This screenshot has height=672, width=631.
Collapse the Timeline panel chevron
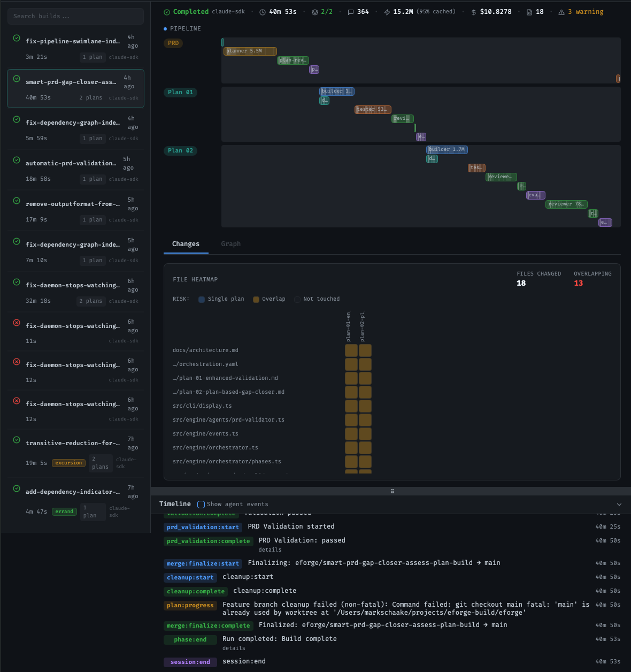(x=619, y=505)
